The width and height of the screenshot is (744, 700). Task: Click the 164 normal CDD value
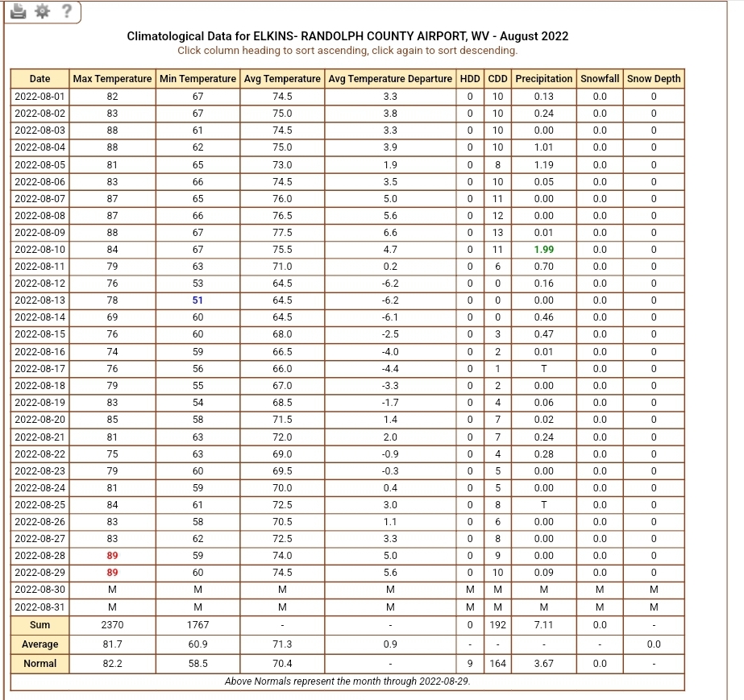(497, 664)
